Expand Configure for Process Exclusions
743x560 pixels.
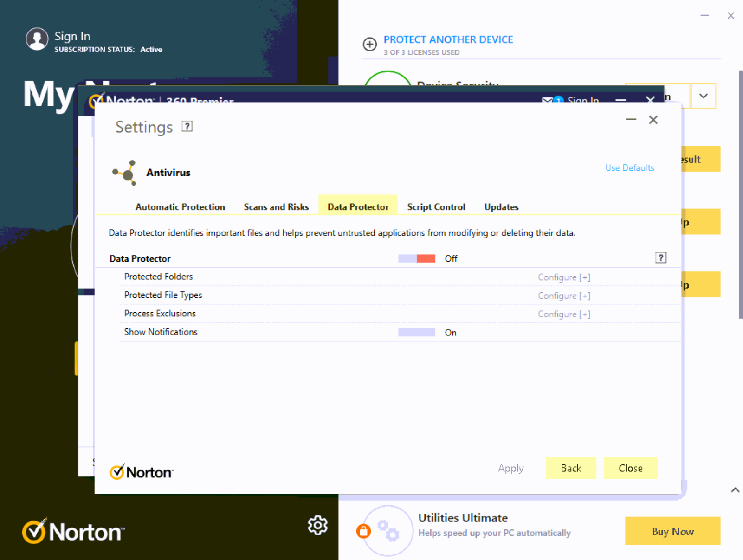564,314
